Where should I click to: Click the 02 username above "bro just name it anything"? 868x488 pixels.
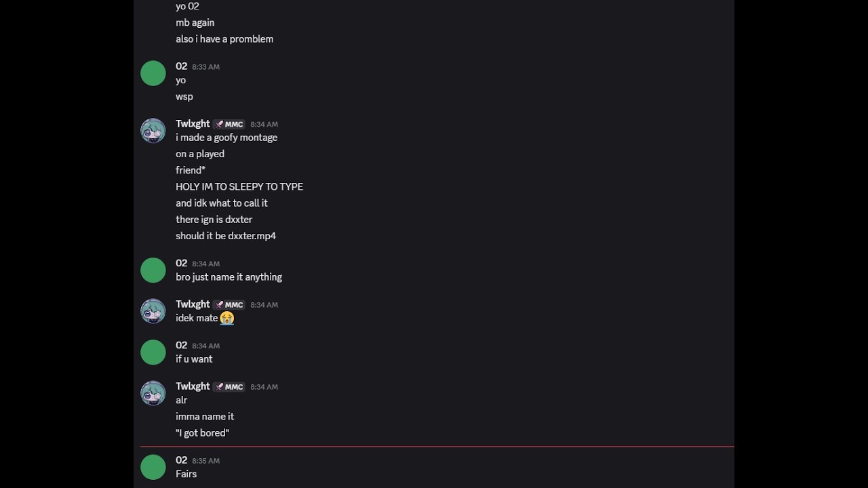point(181,263)
